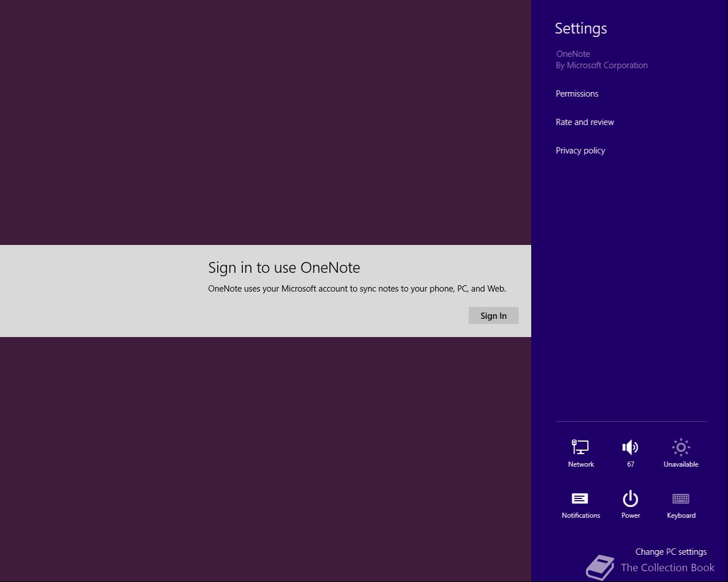Open Privacy policy setting
Screen dimensions: 728x582
tap(580, 151)
